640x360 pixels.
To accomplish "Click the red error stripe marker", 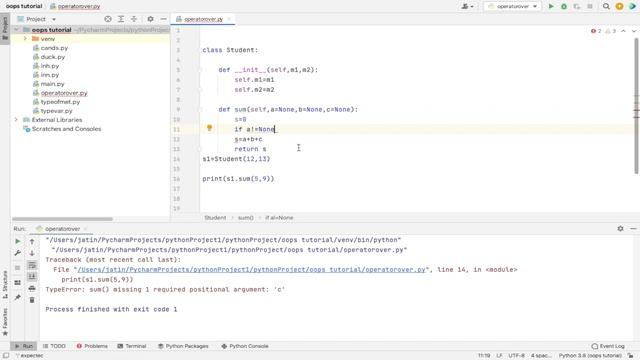I will point(636,111).
